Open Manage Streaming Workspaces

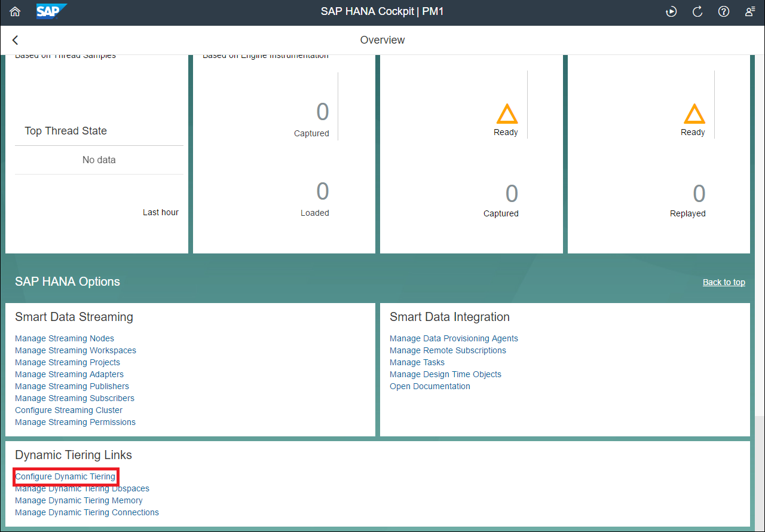pos(75,350)
